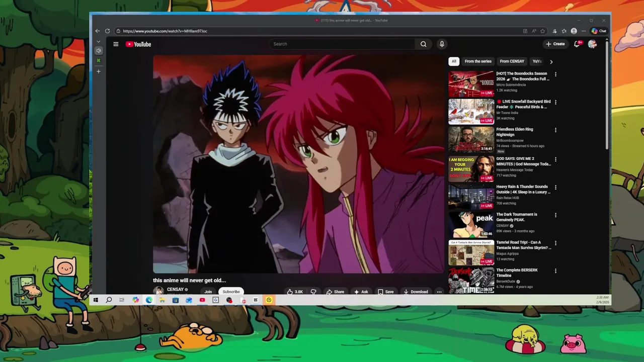Create a new video or post

[x=555, y=44]
